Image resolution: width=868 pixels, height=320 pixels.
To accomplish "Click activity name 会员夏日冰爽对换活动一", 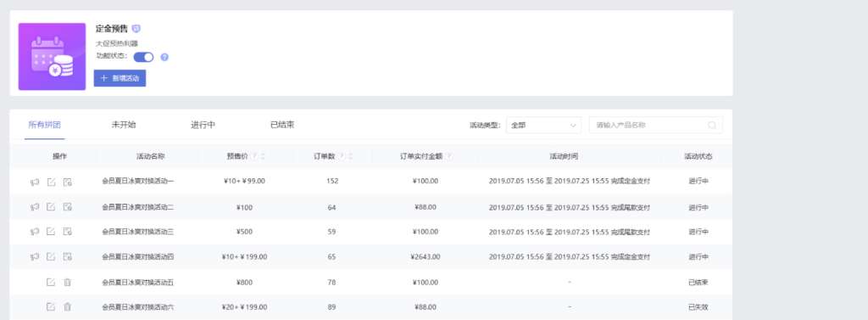I will (138, 181).
